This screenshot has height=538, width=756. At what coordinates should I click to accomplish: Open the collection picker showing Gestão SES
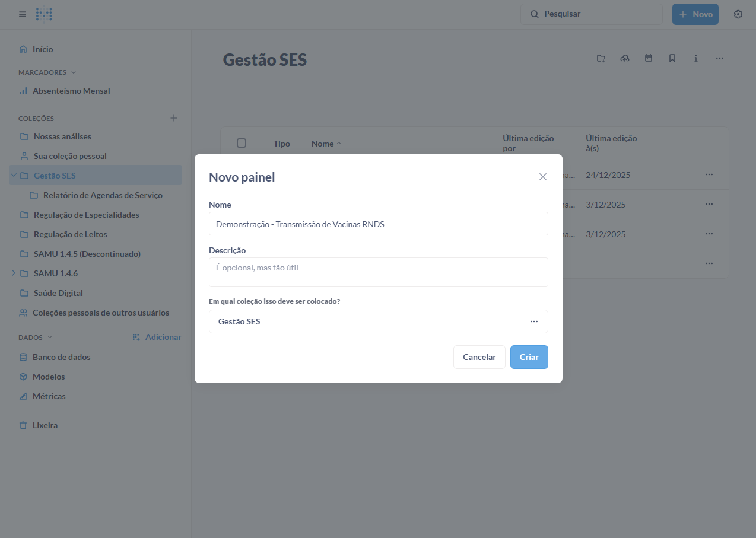[x=378, y=321]
